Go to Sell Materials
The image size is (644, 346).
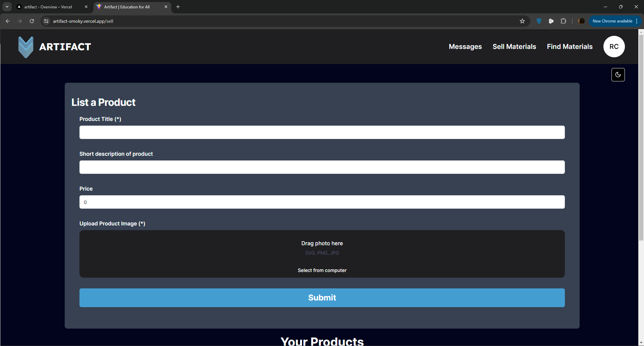(x=514, y=47)
